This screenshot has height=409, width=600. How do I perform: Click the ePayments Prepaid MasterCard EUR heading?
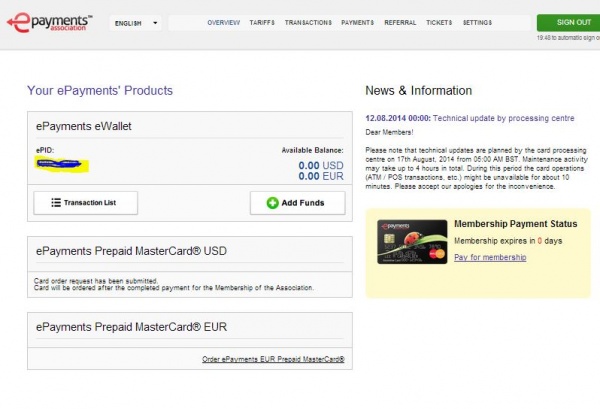[x=131, y=327]
